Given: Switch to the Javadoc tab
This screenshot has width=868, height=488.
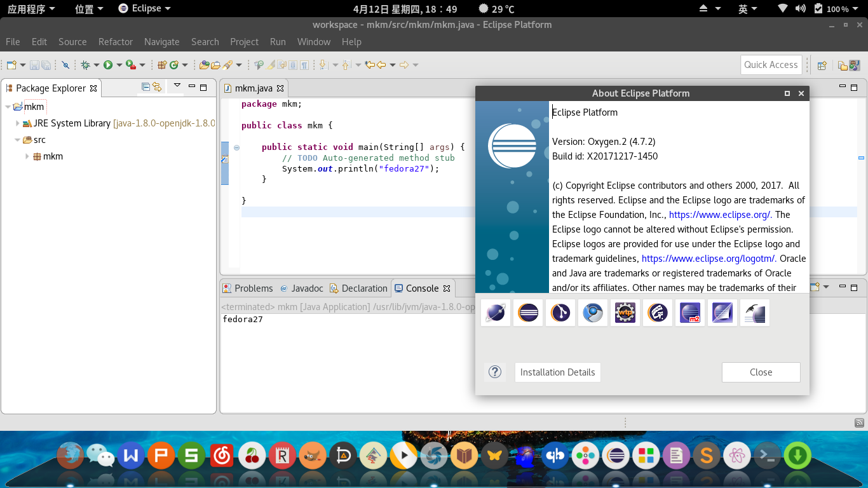Looking at the screenshot, I should (302, 288).
